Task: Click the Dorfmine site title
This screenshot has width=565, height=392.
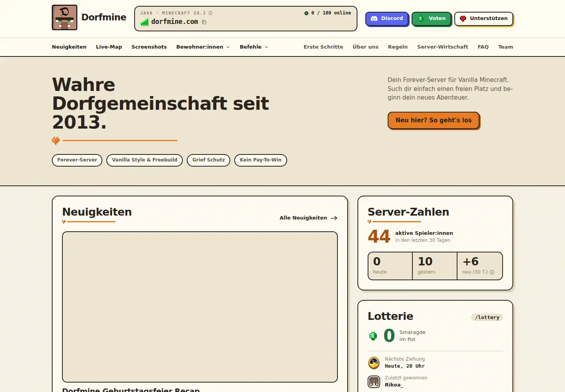Action: click(104, 17)
